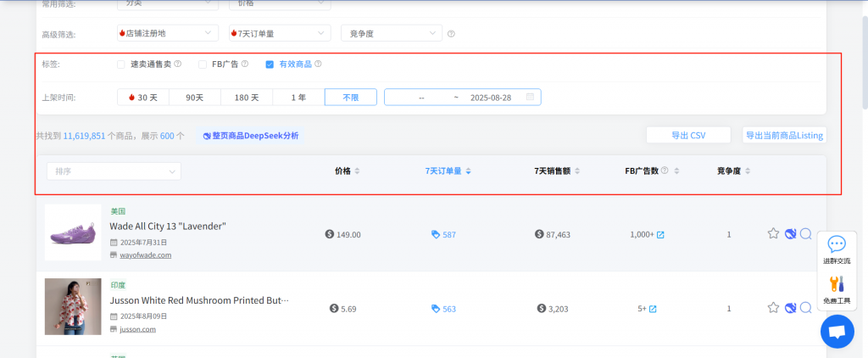Open 免费工具 free tools widget
868x358 pixels.
point(837,290)
